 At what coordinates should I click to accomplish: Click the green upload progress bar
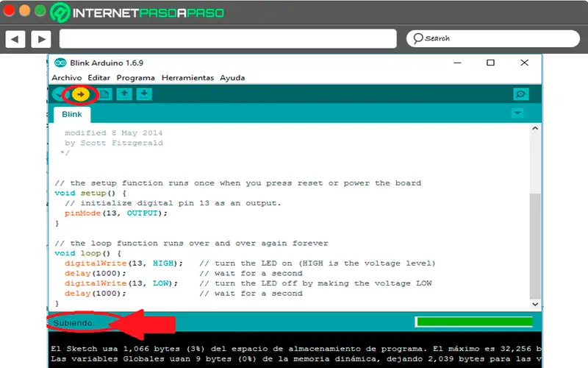pos(474,322)
